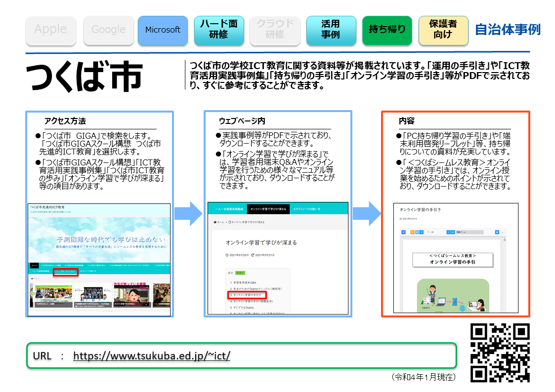Viewport: 555px width, 392px height.
Task: Open the クラウド研修 button
Action: [275, 31]
